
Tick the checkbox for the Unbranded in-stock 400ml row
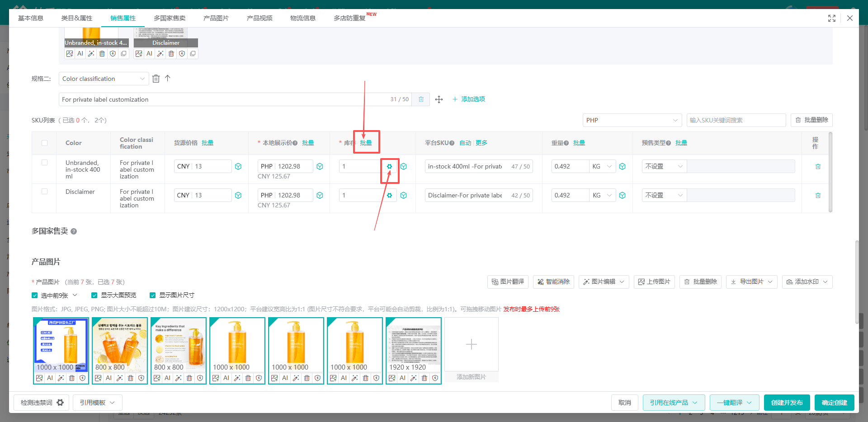[44, 163]
